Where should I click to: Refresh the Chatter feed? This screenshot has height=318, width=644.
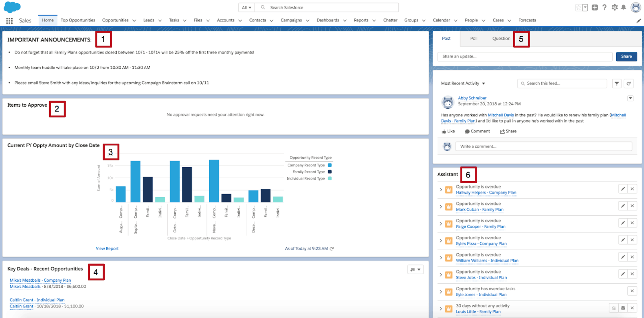tap(629, 84)
